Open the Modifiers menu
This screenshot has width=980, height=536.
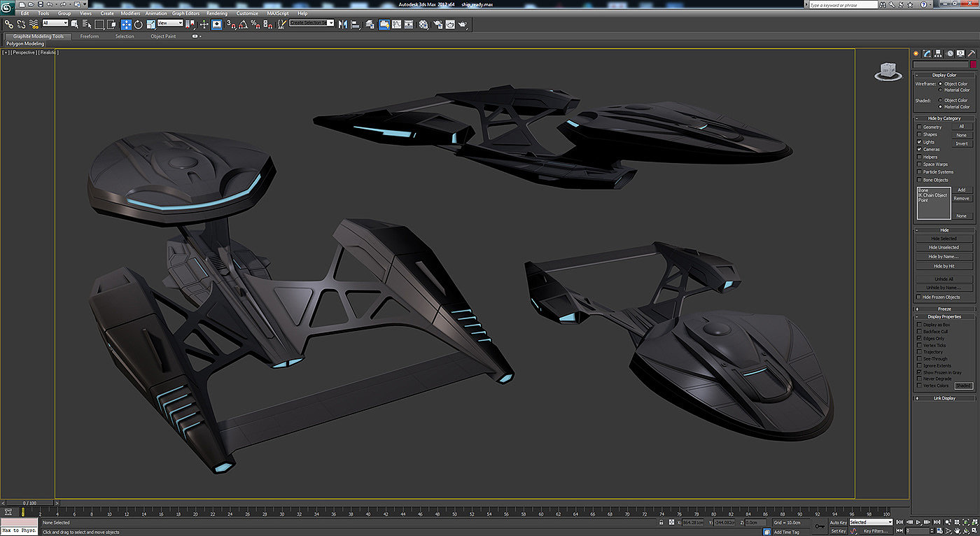130,13
